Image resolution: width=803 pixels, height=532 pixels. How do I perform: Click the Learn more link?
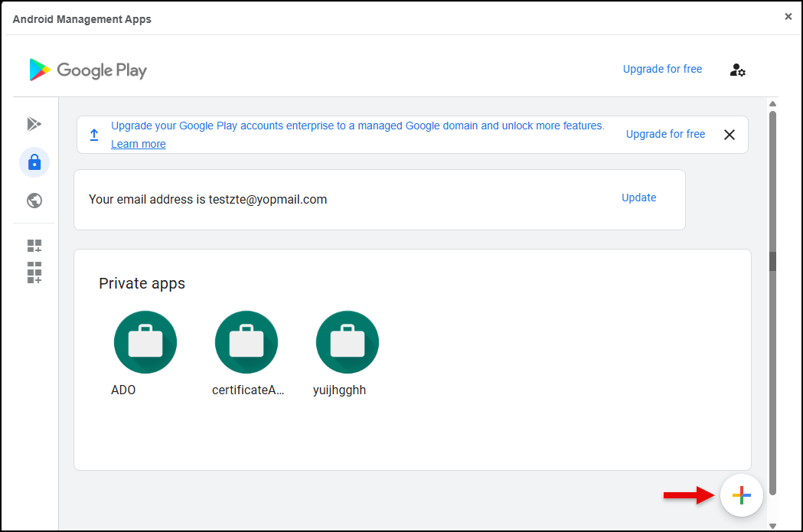(x=138, y=144)
